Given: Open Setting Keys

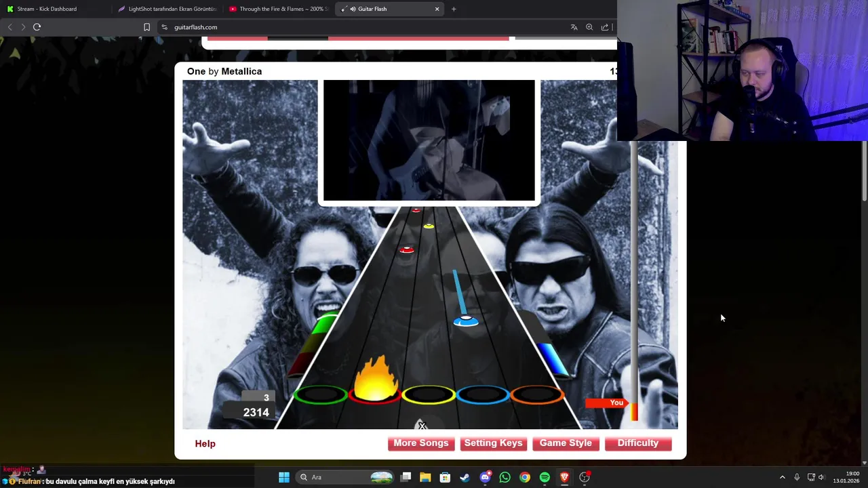Looking at the screenshot, I should [493, 443].
